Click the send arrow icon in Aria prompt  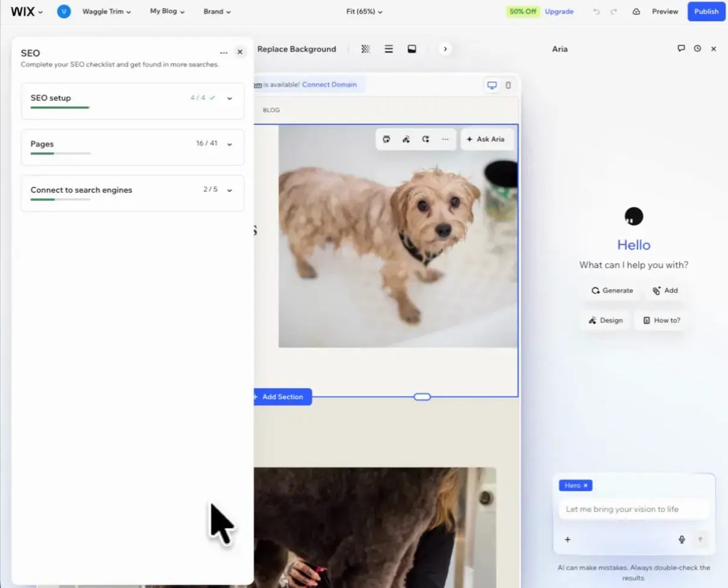click(700, 539)
